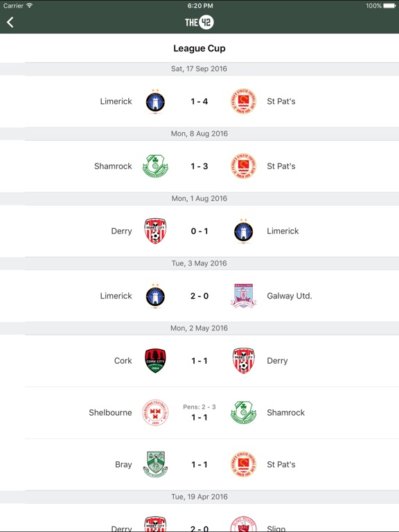399x532 pixels.
Task: Tap St Pat's crest in the 1 - 4 match
Action: tap(243, 101)
